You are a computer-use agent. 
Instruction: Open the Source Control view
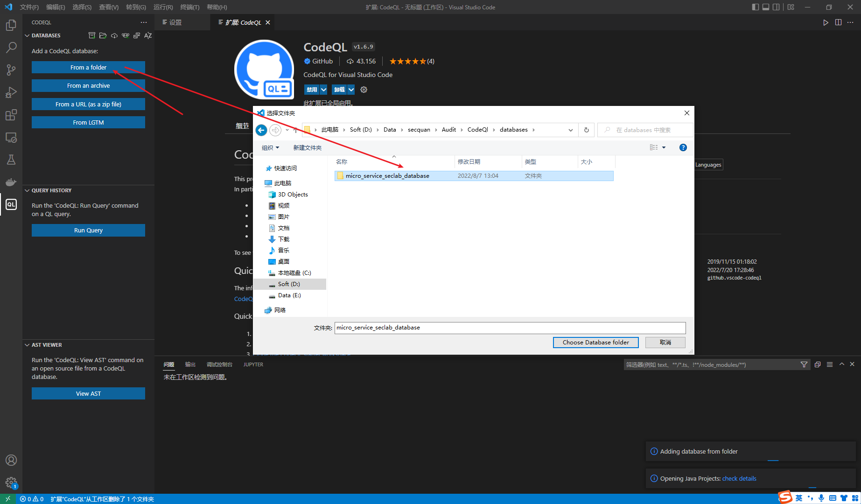(x=11, y=70)
